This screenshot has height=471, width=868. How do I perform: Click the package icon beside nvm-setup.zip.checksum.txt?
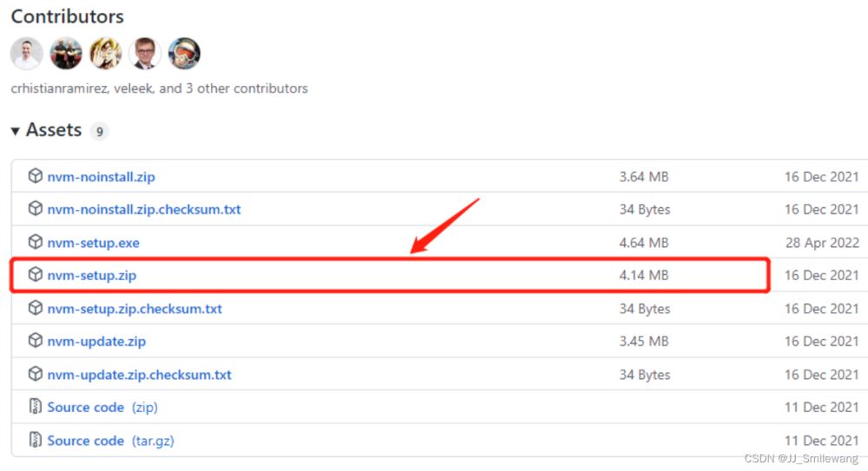(x=35, y=308)
